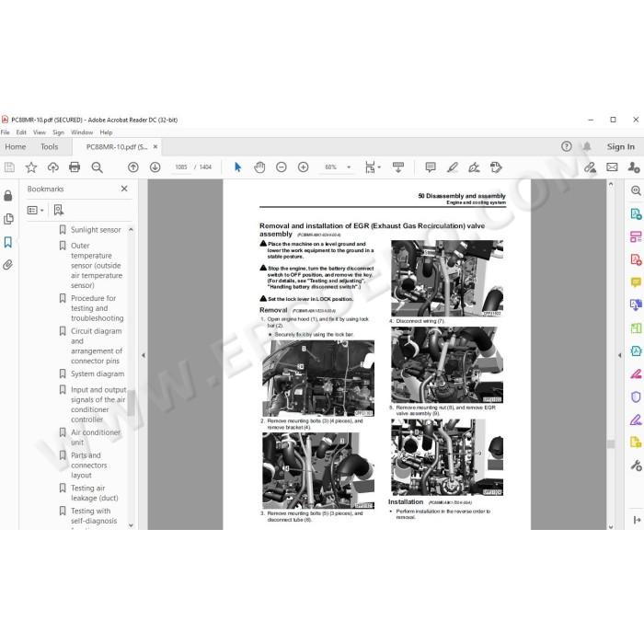Viewport: 644px width, 644px height.
Task: Open search magnifier in right pane
Action: 636,190
